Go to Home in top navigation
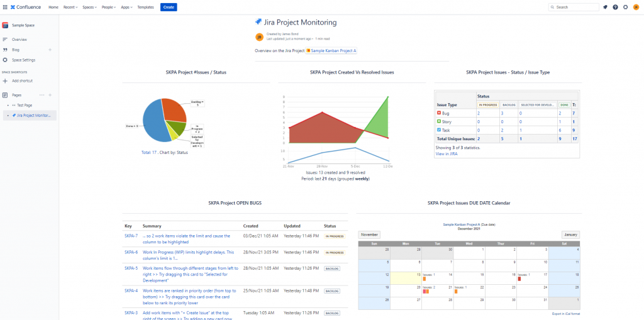This screenshot has height=320, width=644. pos(53,7)
